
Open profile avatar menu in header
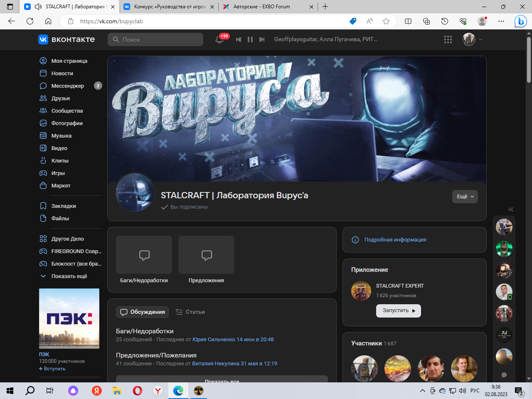point(473,39)
